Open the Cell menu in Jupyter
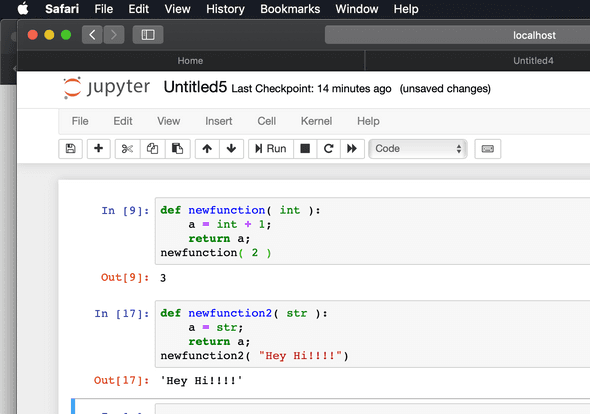Viewport: 590px width, 414px height. coord(266,121)
